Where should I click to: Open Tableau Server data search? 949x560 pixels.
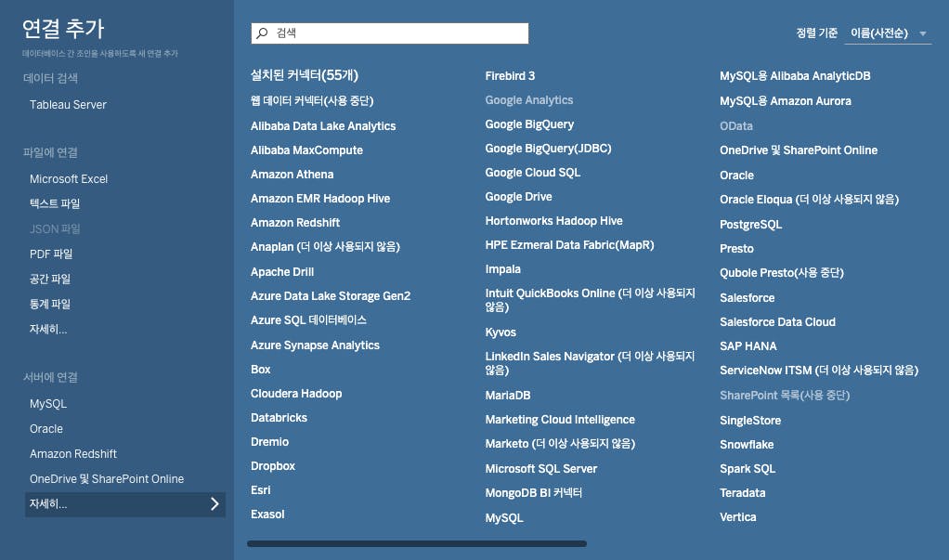[x=68, y=105]
